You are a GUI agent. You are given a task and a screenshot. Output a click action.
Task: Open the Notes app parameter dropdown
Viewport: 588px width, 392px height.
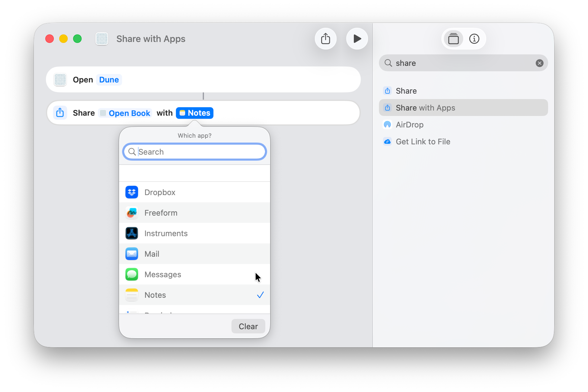(x=195, y=113)
